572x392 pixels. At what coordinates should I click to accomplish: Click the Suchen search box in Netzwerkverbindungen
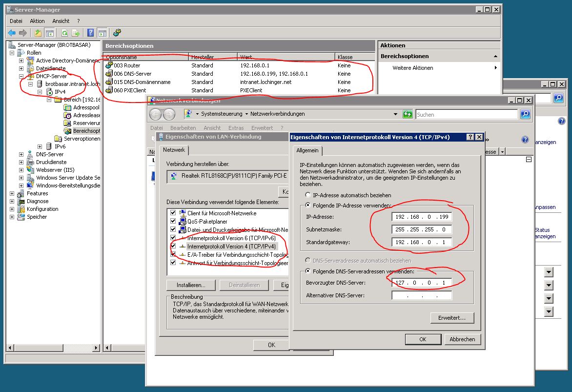pos(467,115)
